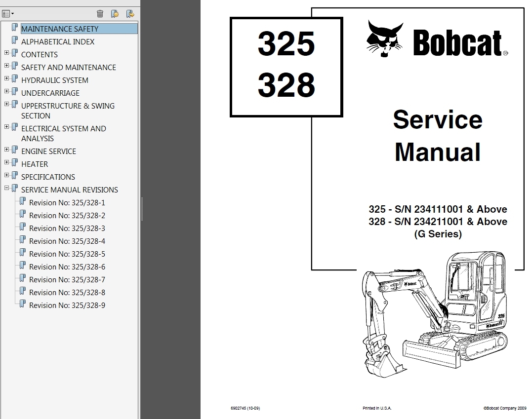This screenshot has height=419, width=532.
Task: Click the '328 - S/N 234211001 & Above' text
Action: coord(438,222)
